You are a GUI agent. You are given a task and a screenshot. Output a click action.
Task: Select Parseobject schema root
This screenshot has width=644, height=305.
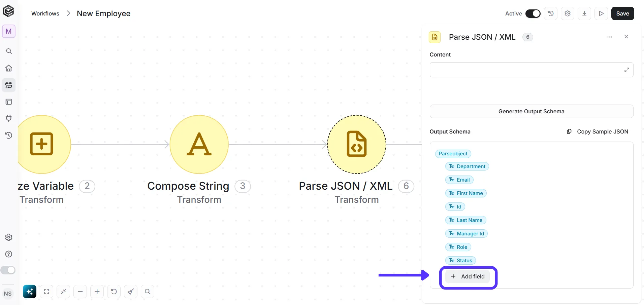click(453, 154)
